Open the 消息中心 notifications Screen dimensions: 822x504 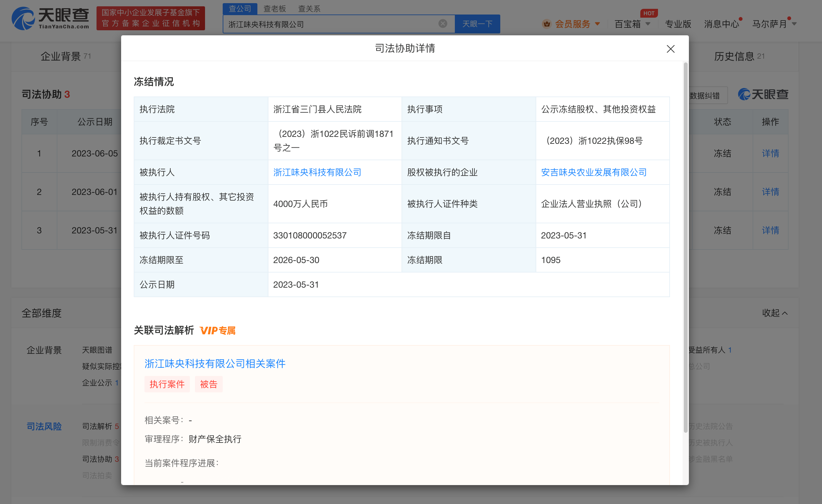point(721,24)
